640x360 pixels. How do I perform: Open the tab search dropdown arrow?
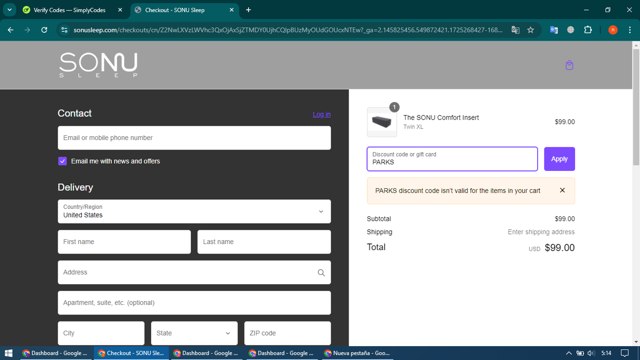[x=9, y=10]
